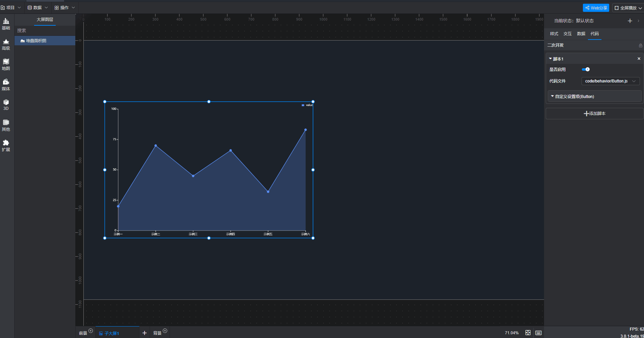This screenshot has width=644, height=338.
Task: Open the 3D components category
Action: (6, 105)
